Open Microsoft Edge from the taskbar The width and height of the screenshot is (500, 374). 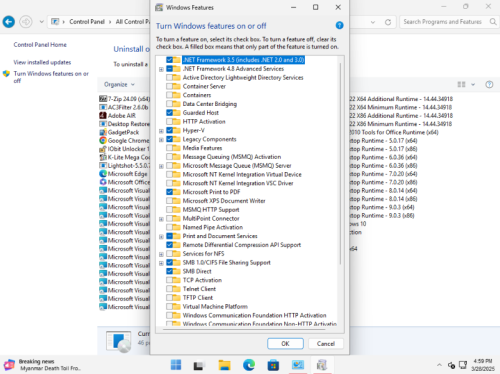tap(249, 365)
